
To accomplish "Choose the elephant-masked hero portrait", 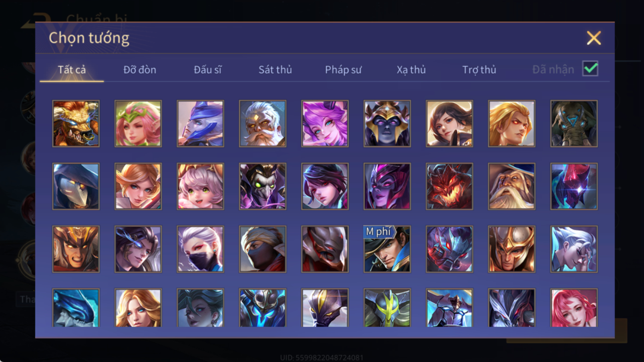I will 574,124.
